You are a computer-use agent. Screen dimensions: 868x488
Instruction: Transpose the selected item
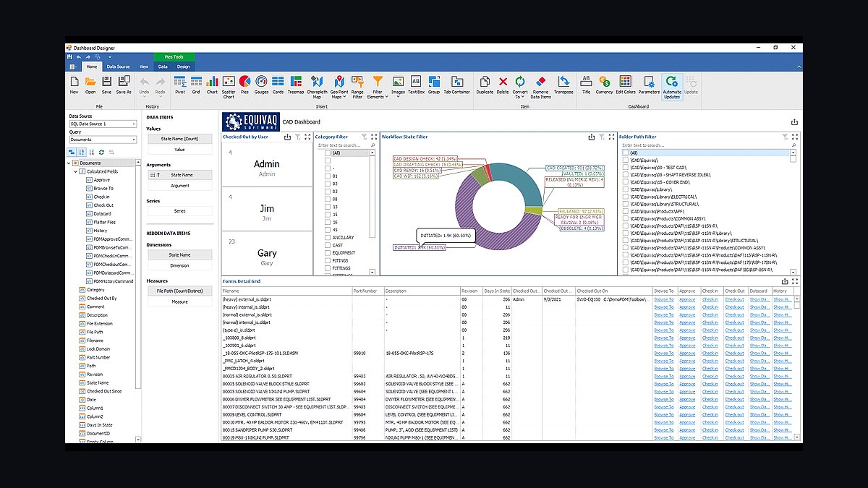[563, 85]
